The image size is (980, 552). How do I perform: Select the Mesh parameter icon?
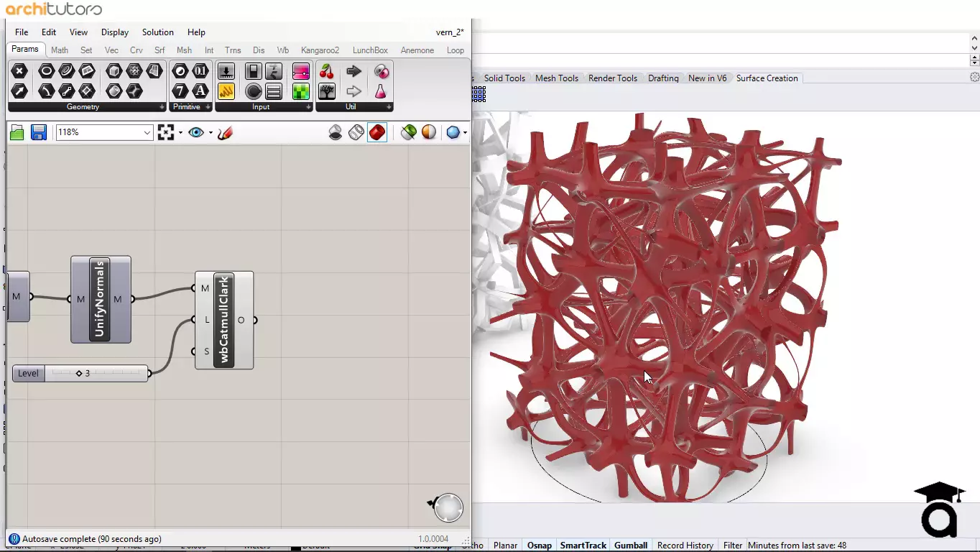(134, 70)
